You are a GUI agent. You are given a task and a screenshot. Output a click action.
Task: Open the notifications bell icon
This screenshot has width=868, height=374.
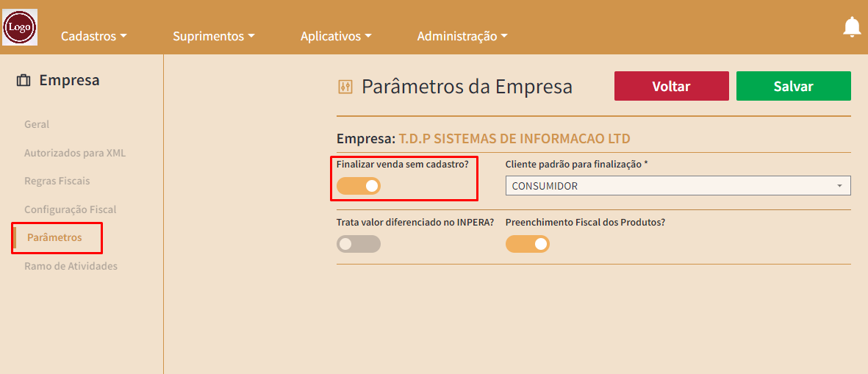tap(852, 27)
